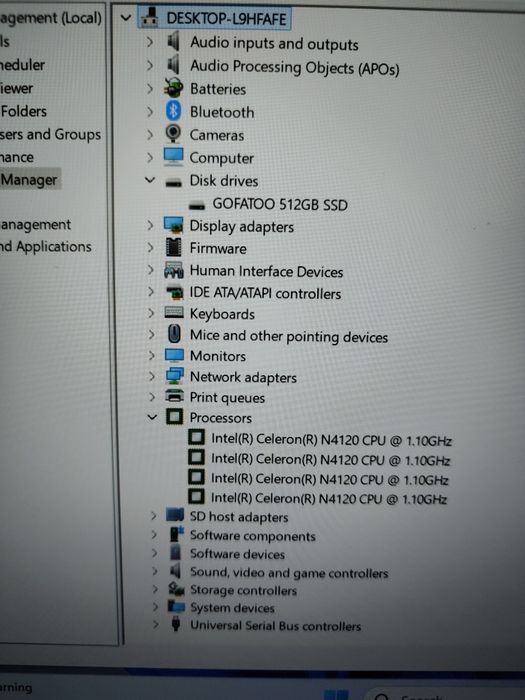This screenshot has width=525, height=700.
Task: Click the Bluetooth icon
Action: [x=173, y=111]
